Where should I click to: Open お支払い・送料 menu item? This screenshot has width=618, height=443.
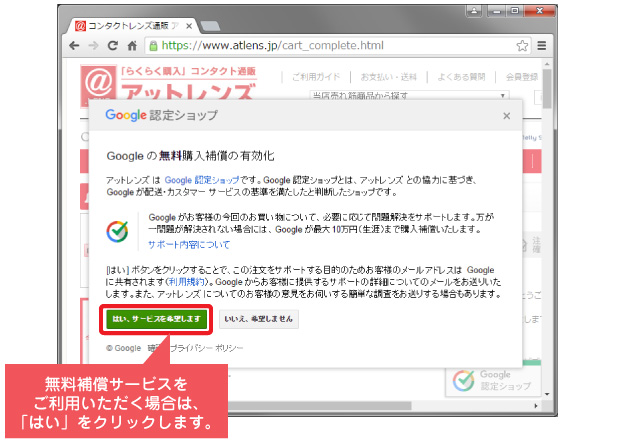point(389,77)
